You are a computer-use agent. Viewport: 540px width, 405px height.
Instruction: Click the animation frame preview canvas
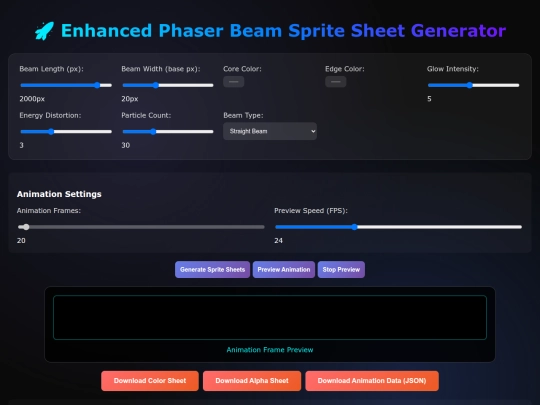click(x=270, y=317)
